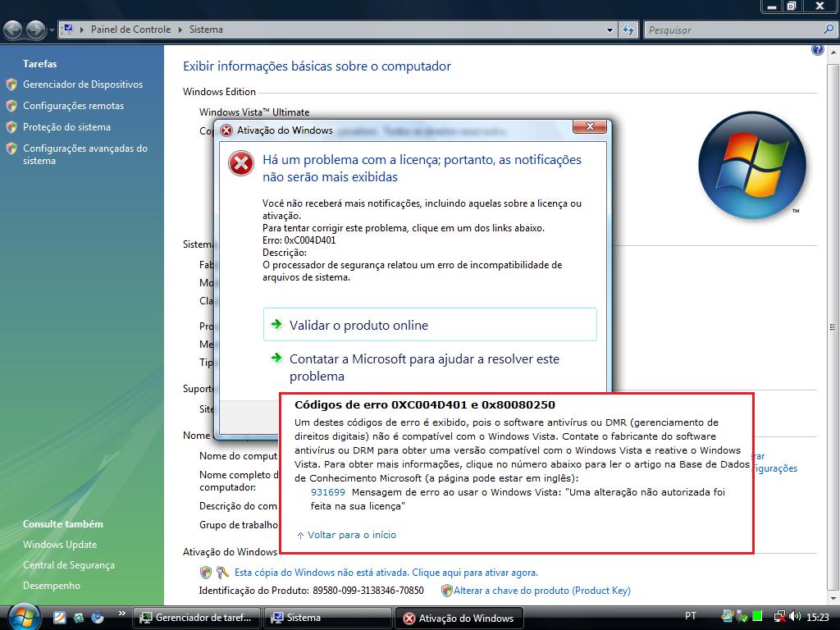The image size is (840, 630).
Task: Click shield icon beside Alterar a chave
Action: point(447,591)
